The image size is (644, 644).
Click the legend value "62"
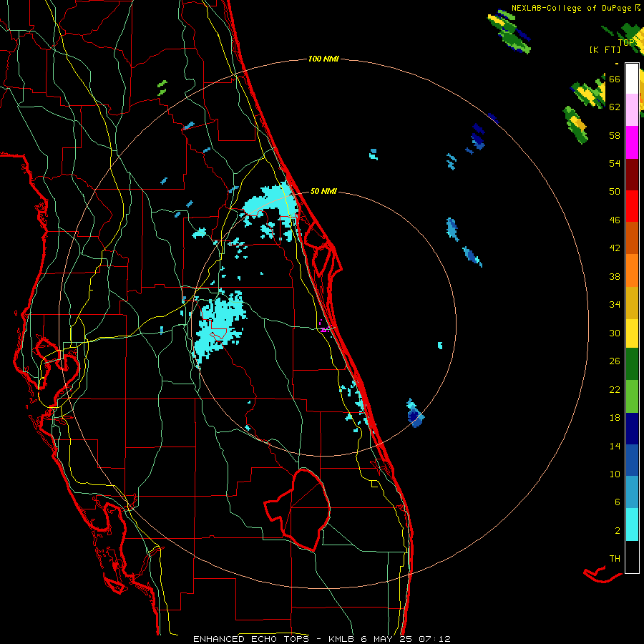615,107
